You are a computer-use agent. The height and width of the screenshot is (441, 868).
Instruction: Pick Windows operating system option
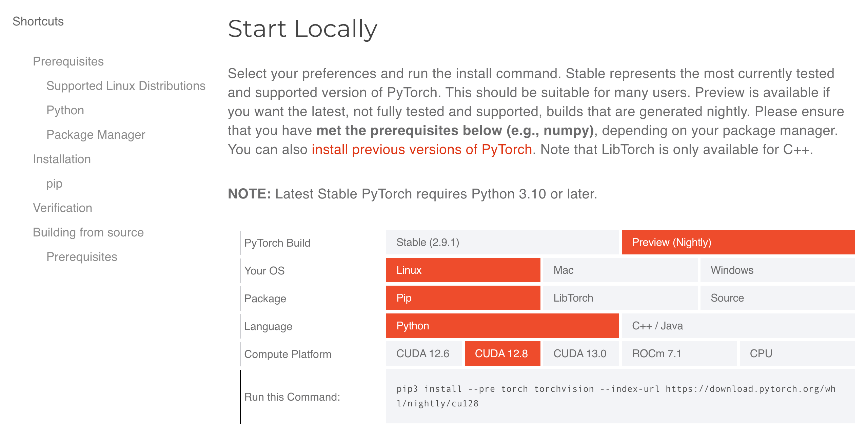tap(777, 270)
